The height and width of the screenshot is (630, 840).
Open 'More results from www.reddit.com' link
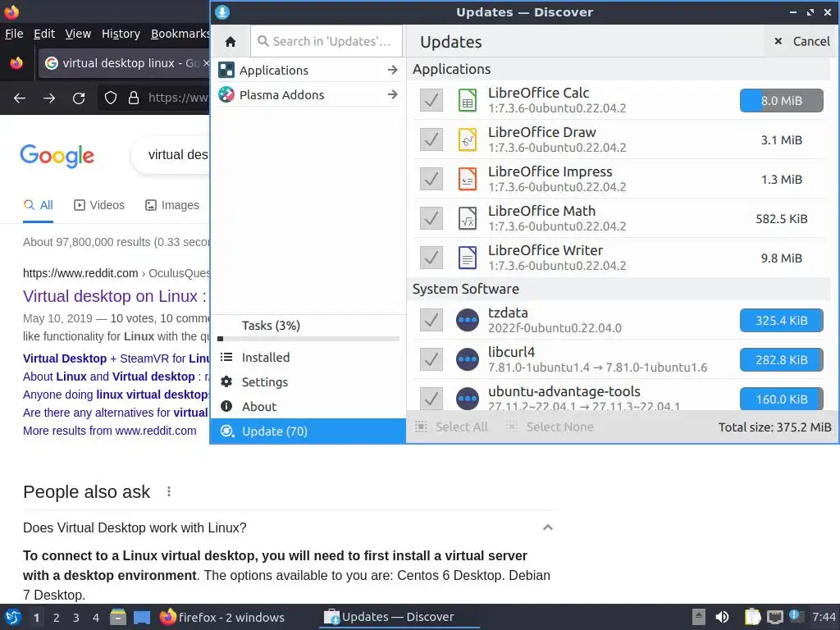coord(109,431)
